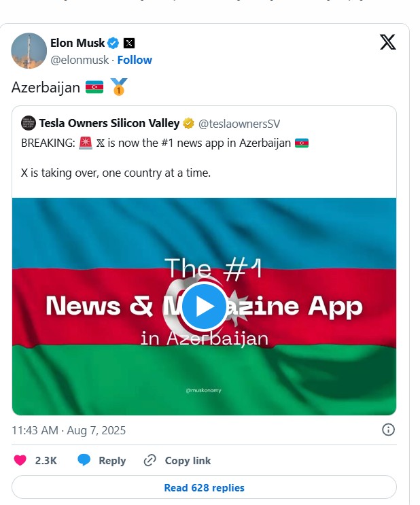Click the Follow link
This screenshot has height=505, width=420.
135,60
